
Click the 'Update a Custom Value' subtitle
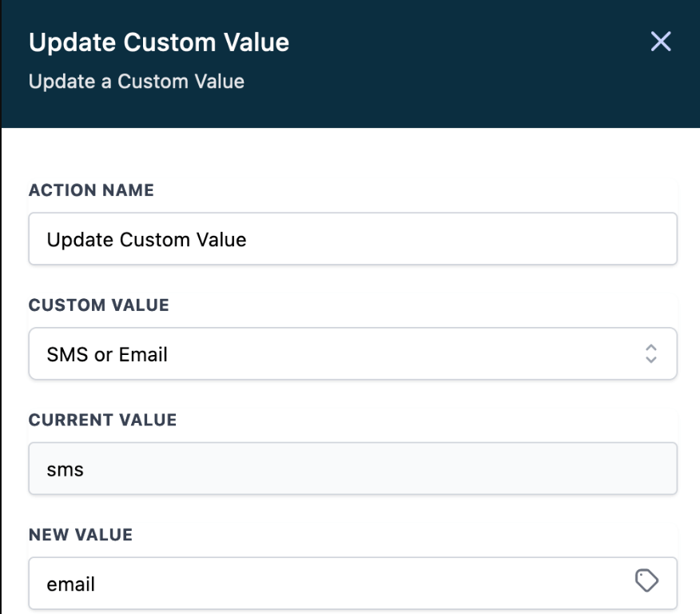(137, 82)
